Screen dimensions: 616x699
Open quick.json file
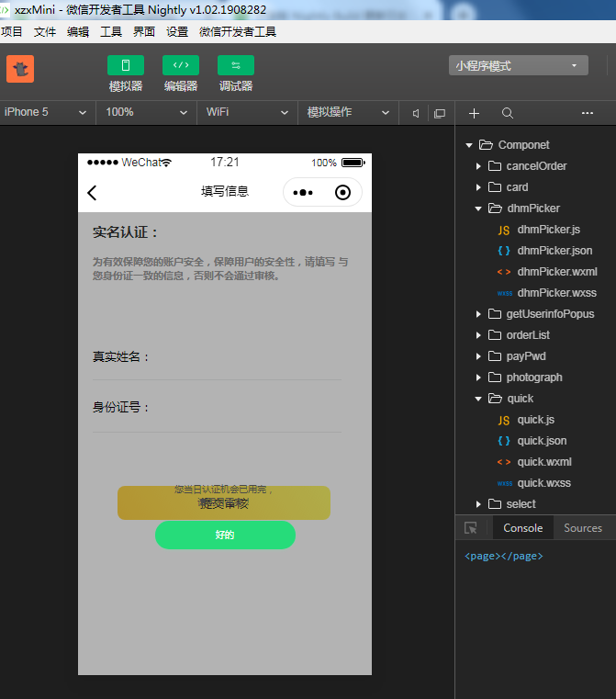(534, 441)
